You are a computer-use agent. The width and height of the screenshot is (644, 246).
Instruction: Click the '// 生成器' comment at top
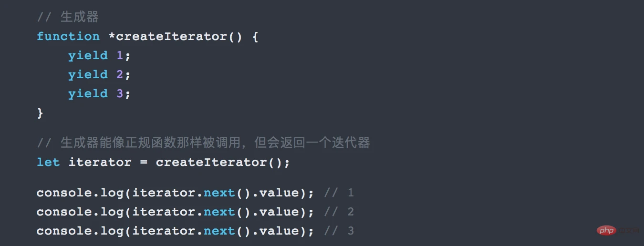pyautogui.click(x=68, y=17)
